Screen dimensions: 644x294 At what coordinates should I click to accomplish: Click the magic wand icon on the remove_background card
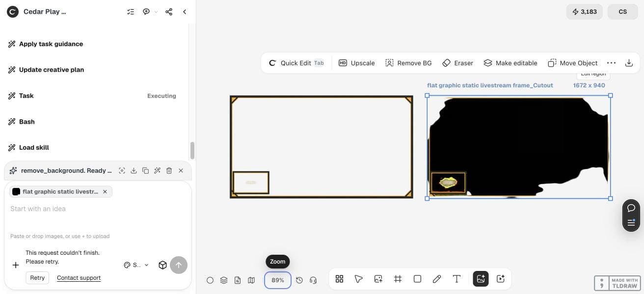tap(157, 171)
